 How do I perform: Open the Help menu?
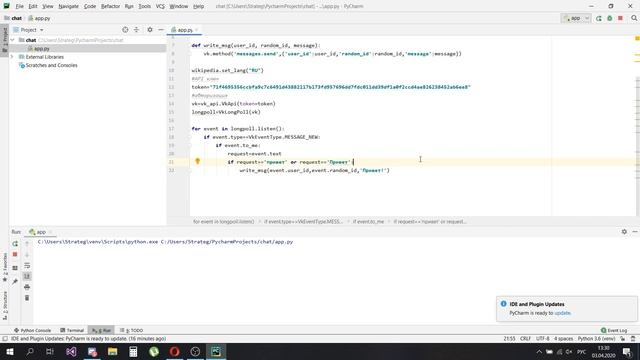tap(198, 7)
